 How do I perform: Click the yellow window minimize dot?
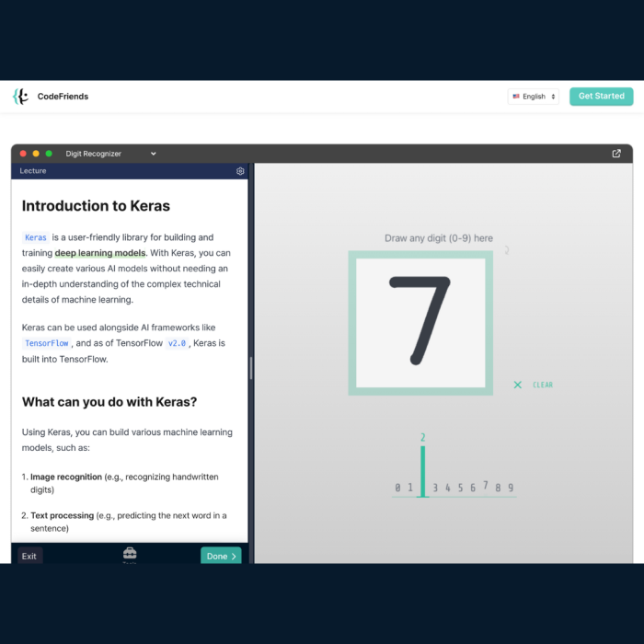click(x=36, y=154)
